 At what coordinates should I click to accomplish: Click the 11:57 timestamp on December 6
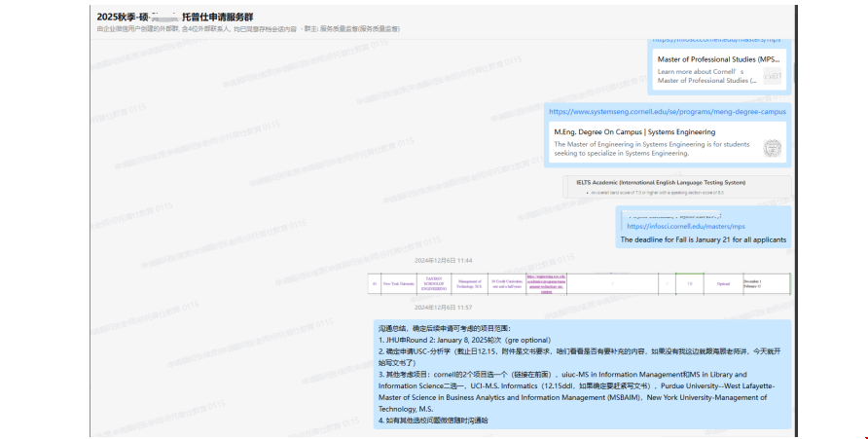(x=443, y=307)
